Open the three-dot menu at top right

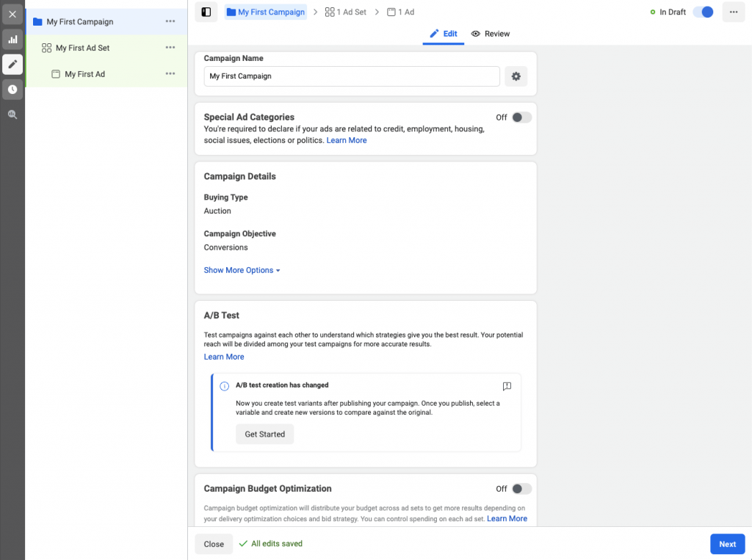pyautogui.click(x=733, y=12)
